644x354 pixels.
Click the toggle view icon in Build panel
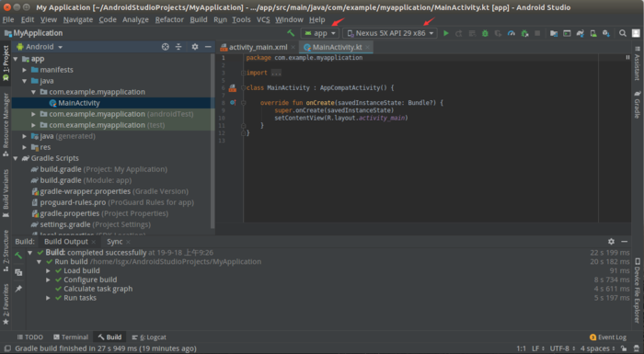coord(18,272)
